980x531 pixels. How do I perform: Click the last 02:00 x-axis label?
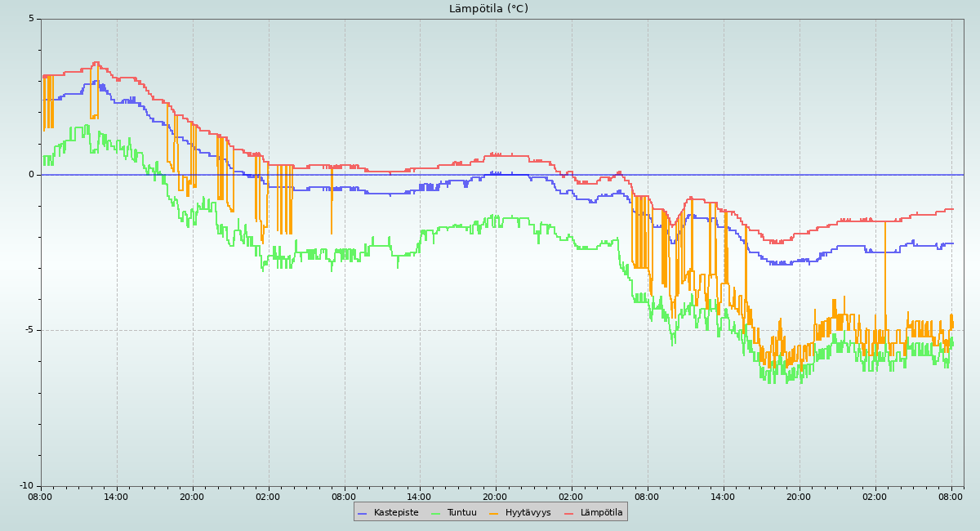point(875,497)
